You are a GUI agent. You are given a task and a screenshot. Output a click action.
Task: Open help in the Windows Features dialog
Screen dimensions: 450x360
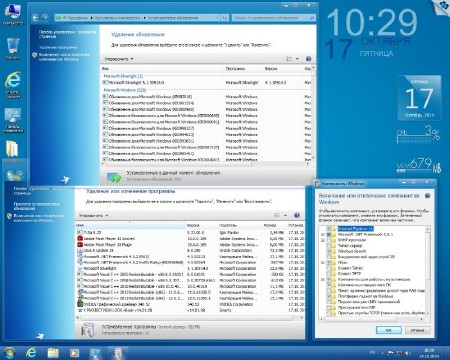point(428,196)
